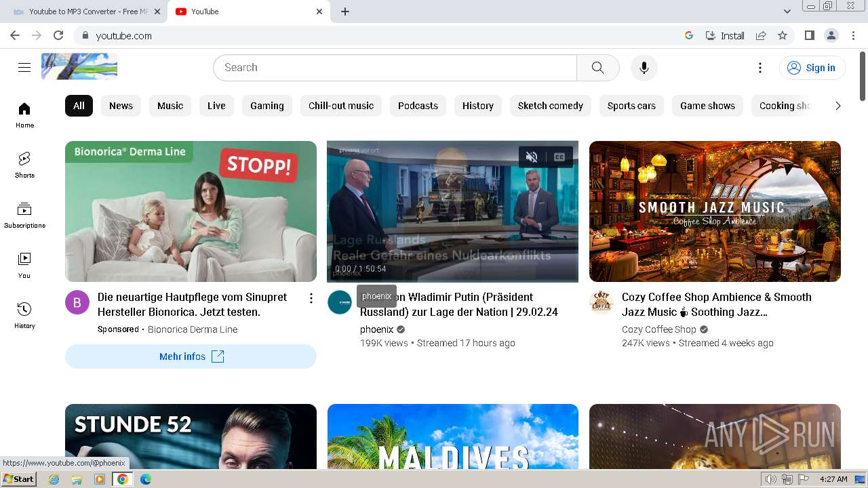This screenshot has height=488, width=868.
Task: Reload the YouTube page
Action: pyautogui.click(x=58, y=35)
